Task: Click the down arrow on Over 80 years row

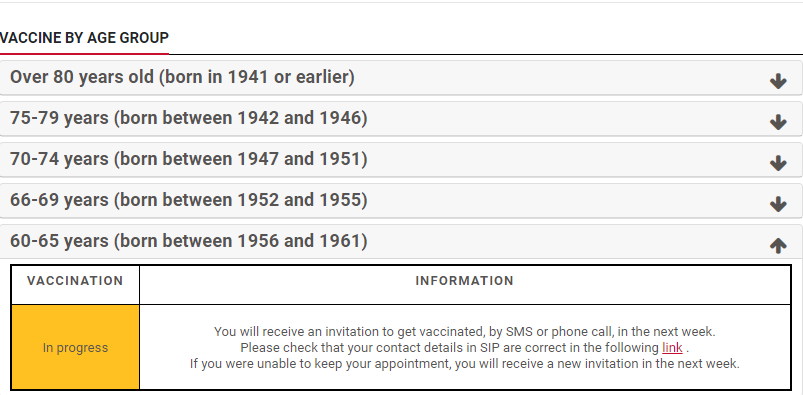Action: (778, 81)
